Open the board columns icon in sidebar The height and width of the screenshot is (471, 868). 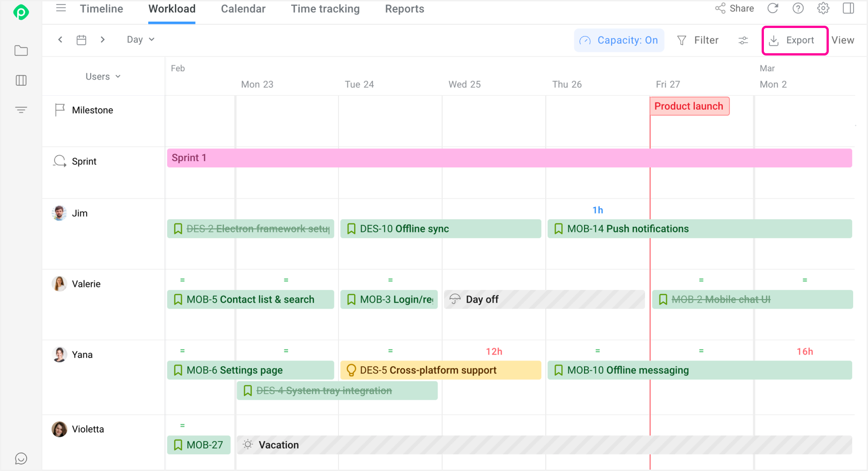point(21,80)
